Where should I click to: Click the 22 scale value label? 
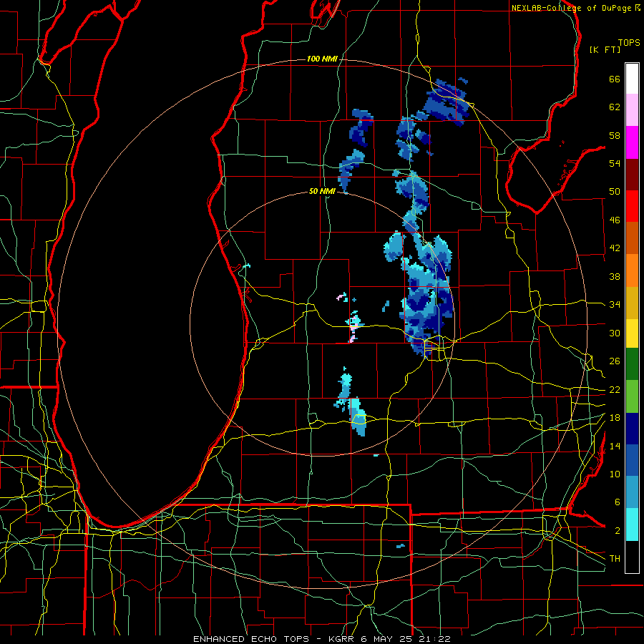pos(615,389)
